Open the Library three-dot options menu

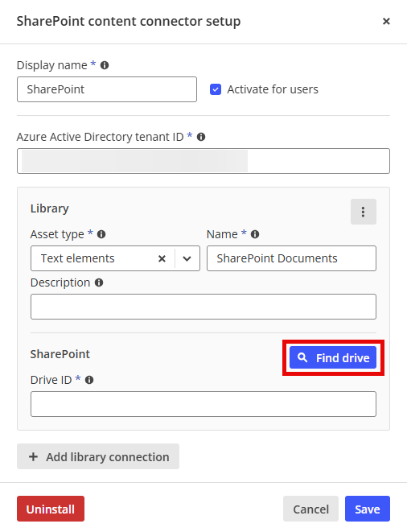point(364,212)
